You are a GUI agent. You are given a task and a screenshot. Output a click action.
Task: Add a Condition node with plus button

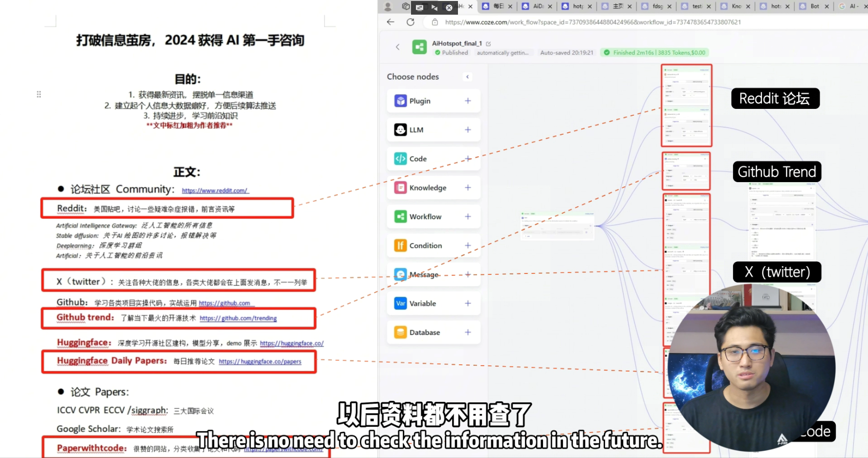tap(468, 246)
